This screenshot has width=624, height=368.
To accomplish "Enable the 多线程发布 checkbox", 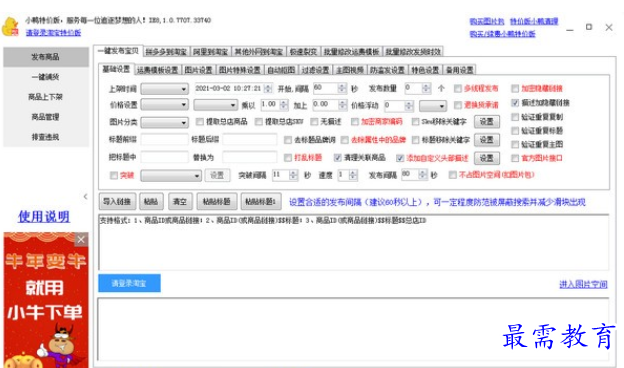I will pos(458,88).
